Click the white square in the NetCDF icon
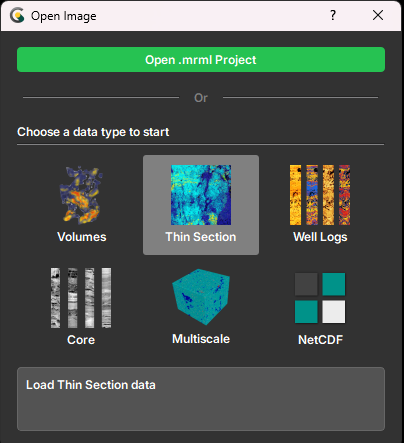 pyautogui.click(x=334, y=312)
